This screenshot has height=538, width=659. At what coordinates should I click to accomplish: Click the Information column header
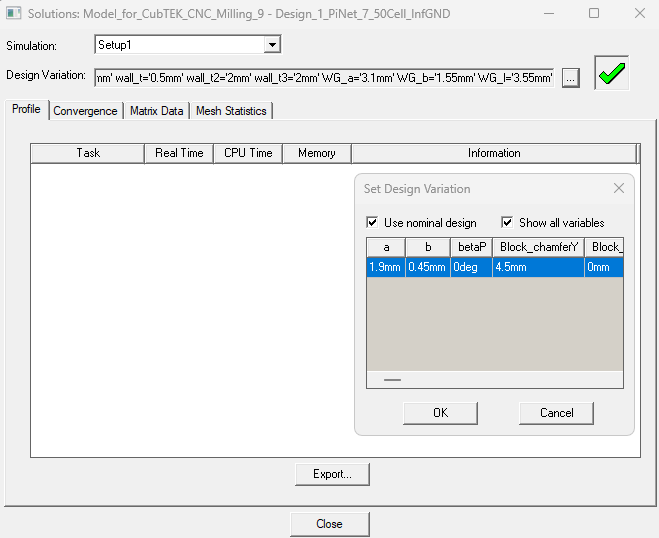coord(494,153)
